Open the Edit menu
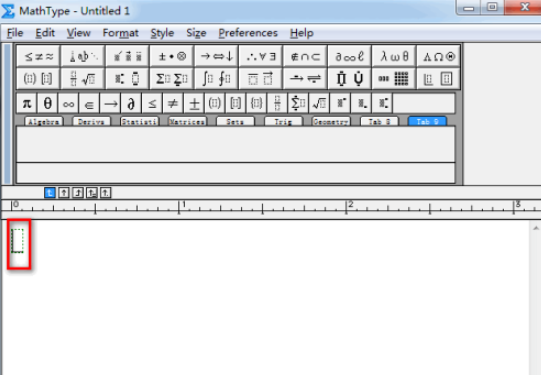541x375 pixels. (x=45, y=33)
